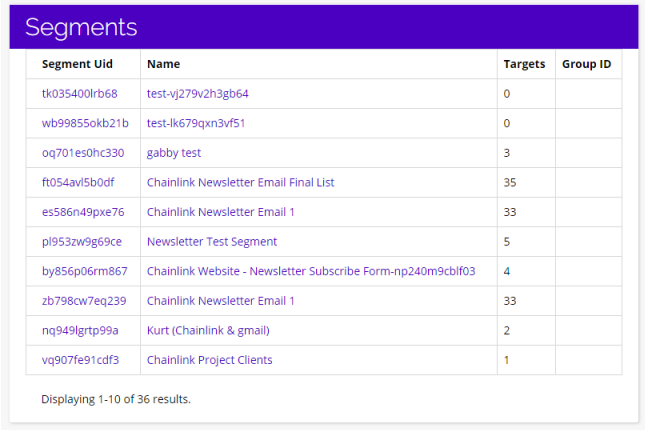Open the Chainlink Project Clients segment
The height and width of the screenshot is (430, 645).
click(209, 360)
